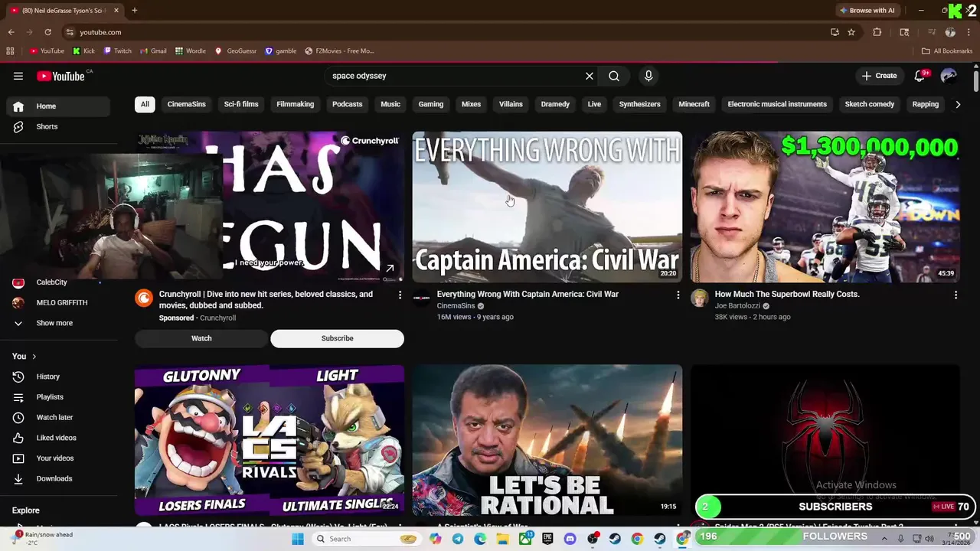Click the Crunchyroll channel avatar icon
Image resolution: width=980 pixels, height=551 pixels.
coord(144,298)
